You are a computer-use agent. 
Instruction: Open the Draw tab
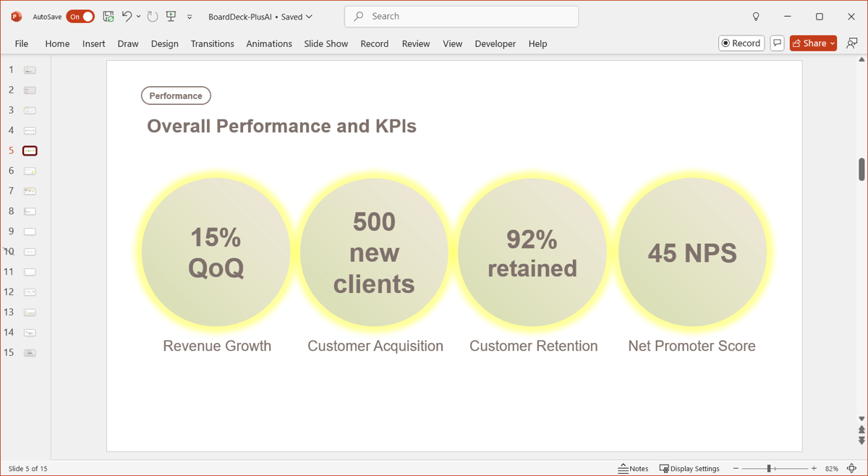128,43
